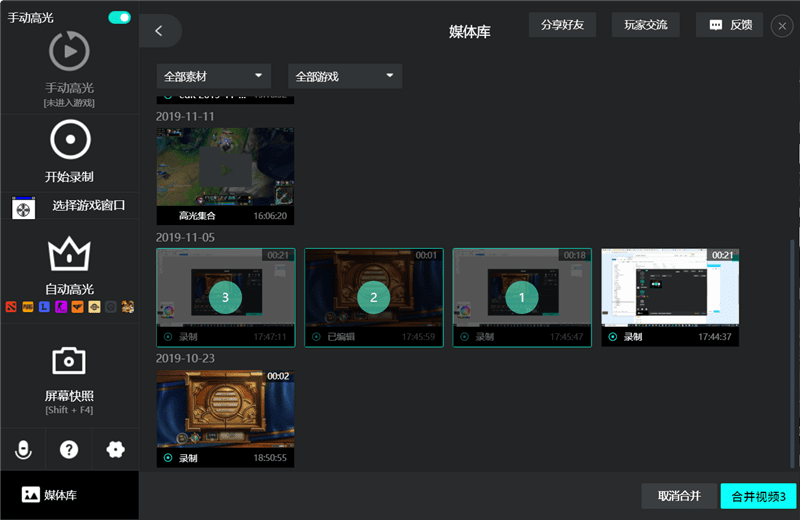Screen dimensions: 800x520
Task: Open the 媒体库 tab in the sidebar
Action: (69, 495)
